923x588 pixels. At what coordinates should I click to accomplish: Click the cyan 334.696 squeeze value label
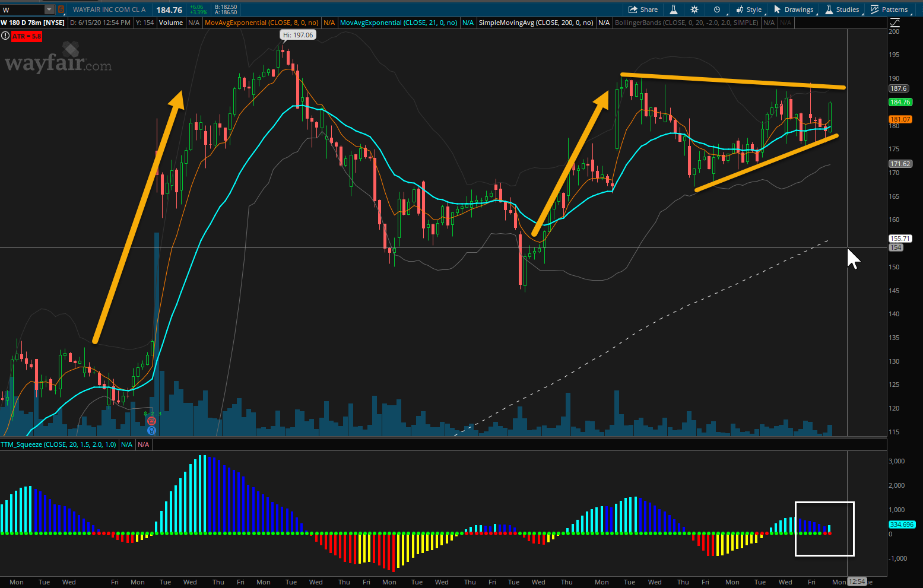(x=902, y=525)
